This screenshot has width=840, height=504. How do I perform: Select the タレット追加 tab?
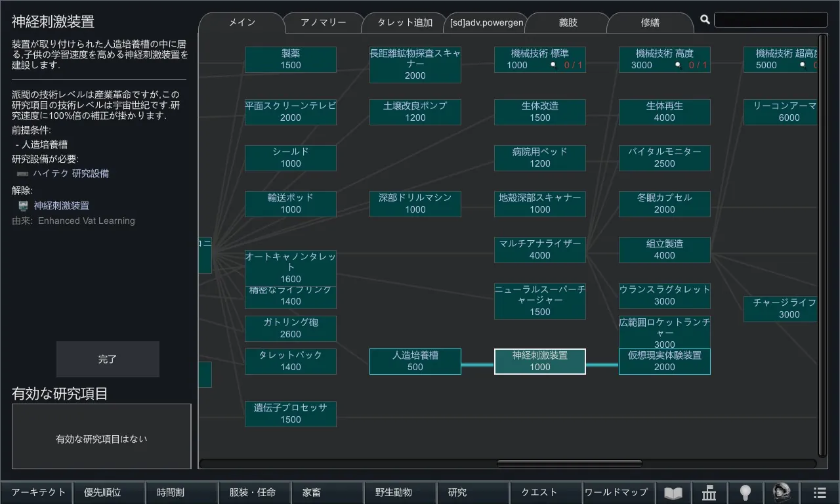[405, 22]
